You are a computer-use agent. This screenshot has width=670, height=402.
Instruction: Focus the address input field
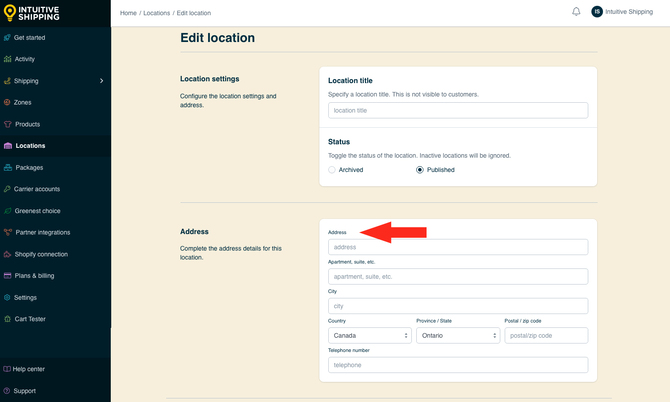458,247
